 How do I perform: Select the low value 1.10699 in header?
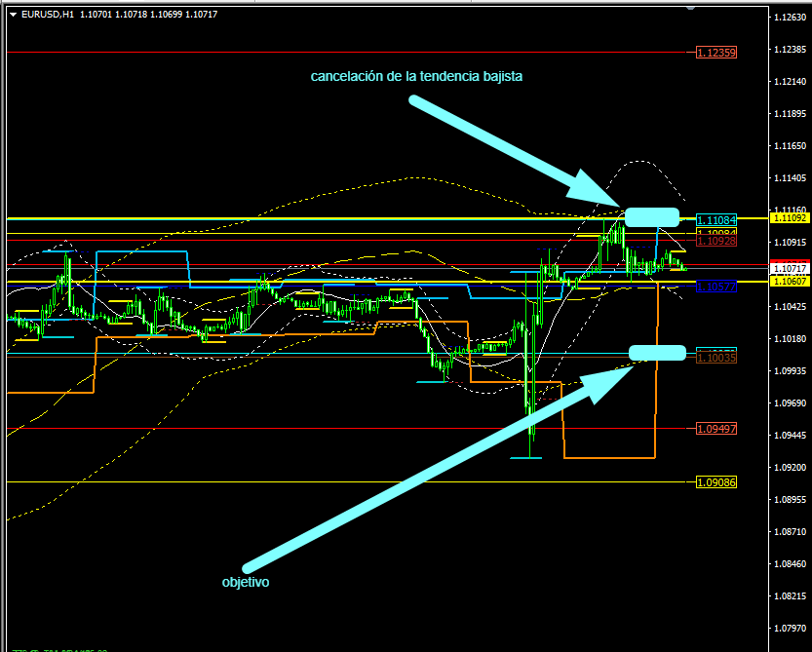tap(167, 15)
